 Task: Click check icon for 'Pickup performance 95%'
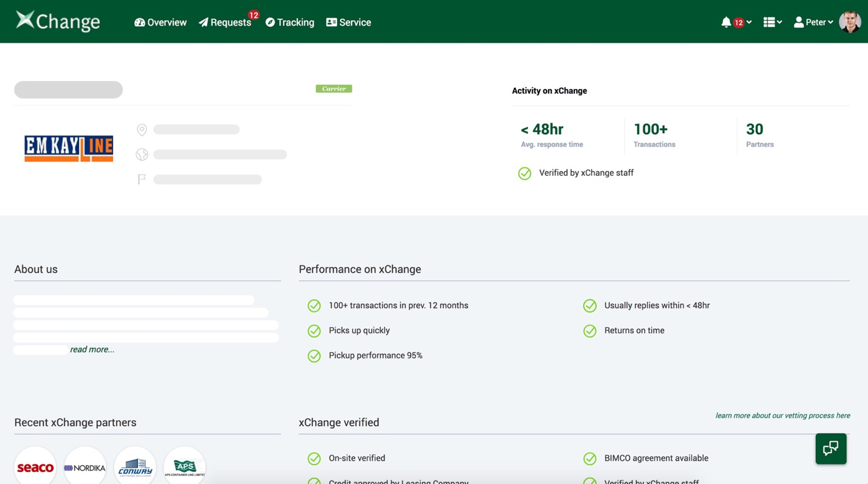tap(314, 356)
